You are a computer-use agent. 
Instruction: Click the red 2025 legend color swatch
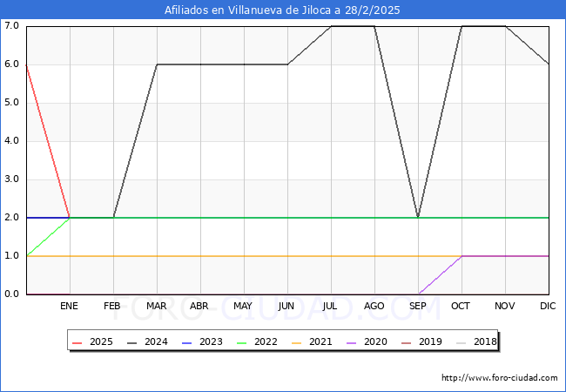(77, 342)
